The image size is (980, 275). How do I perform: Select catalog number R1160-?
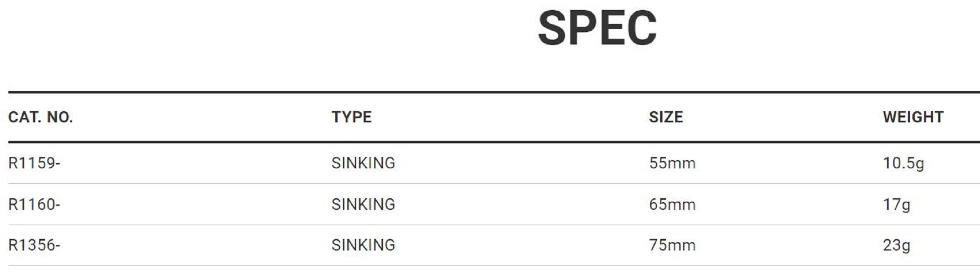click(x=34, y=204)
